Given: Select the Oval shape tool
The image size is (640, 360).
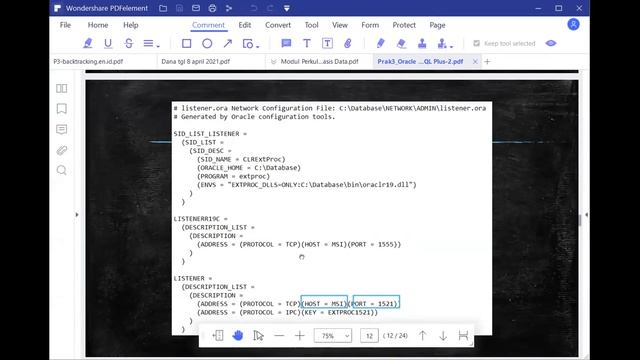Looking at the screenshot, I should pos(207,43).
